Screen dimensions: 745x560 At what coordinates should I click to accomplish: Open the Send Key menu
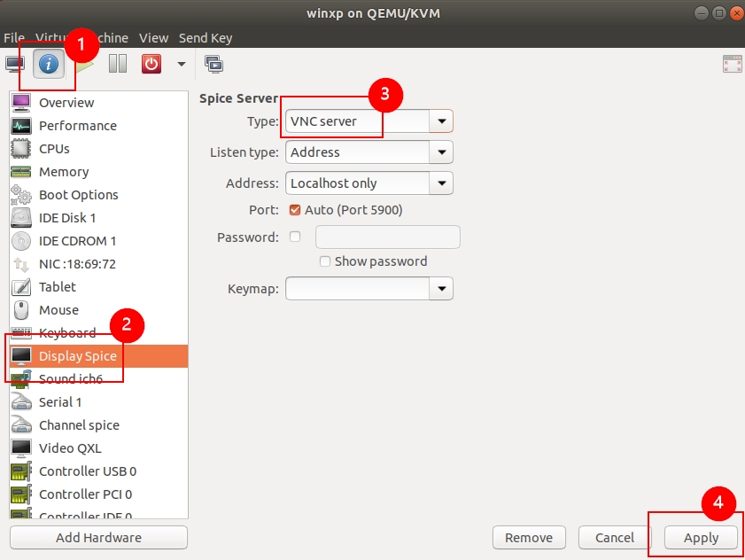206,38
